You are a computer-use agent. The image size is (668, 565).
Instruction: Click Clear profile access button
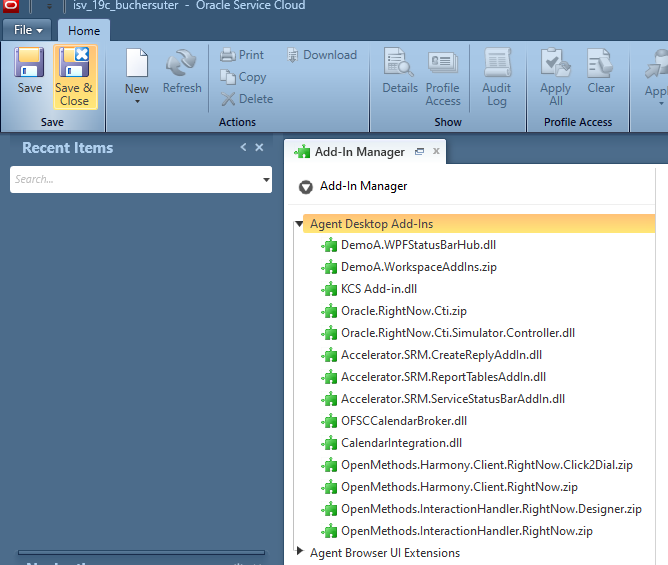coord(601,71)
